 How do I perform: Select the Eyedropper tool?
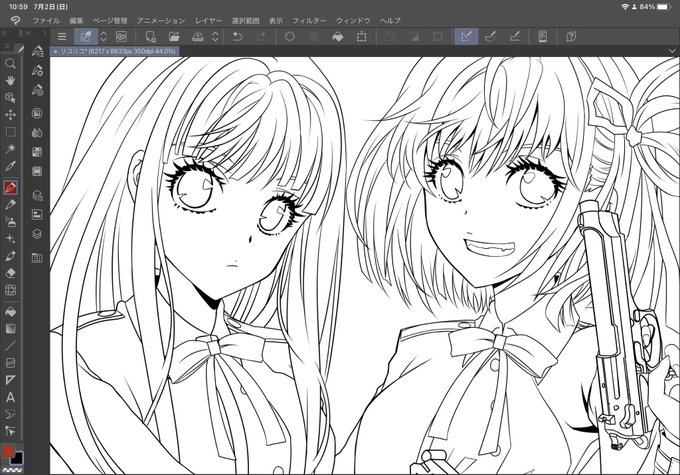coord(10,166)
